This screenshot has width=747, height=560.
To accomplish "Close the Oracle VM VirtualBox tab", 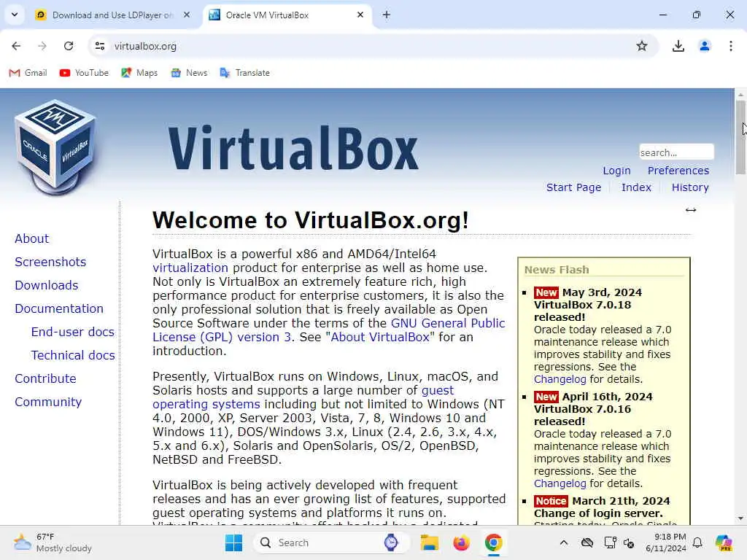I will [360, 15].
